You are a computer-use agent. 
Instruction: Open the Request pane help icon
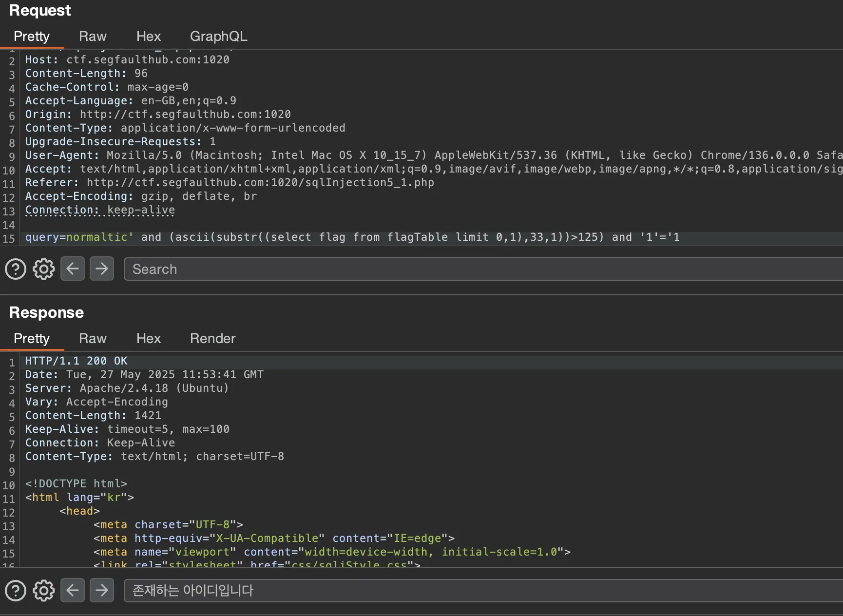(x=16, y=269)
